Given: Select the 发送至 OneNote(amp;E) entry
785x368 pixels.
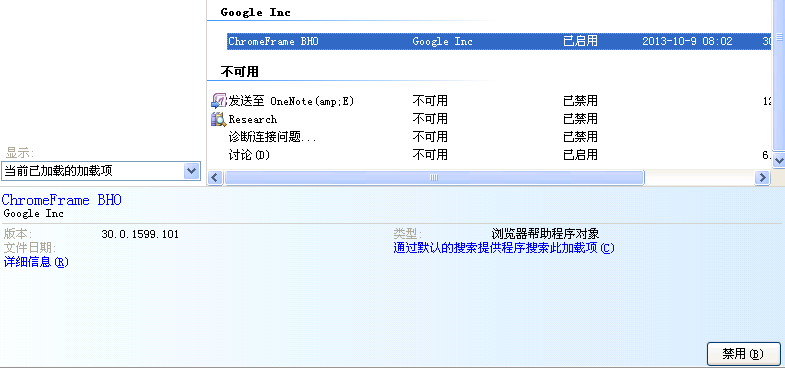Looking at the screenshot, I should 291,101.
